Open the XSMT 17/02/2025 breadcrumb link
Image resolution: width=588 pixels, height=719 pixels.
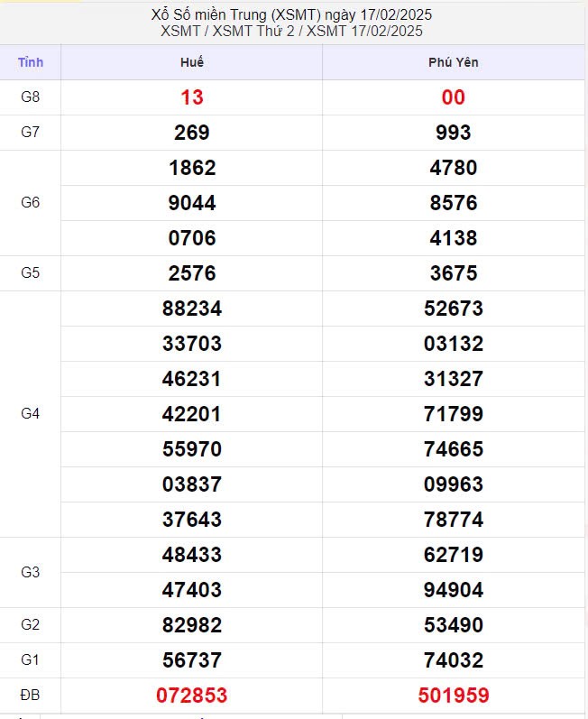pyautogui.click(x=364, y=32)
